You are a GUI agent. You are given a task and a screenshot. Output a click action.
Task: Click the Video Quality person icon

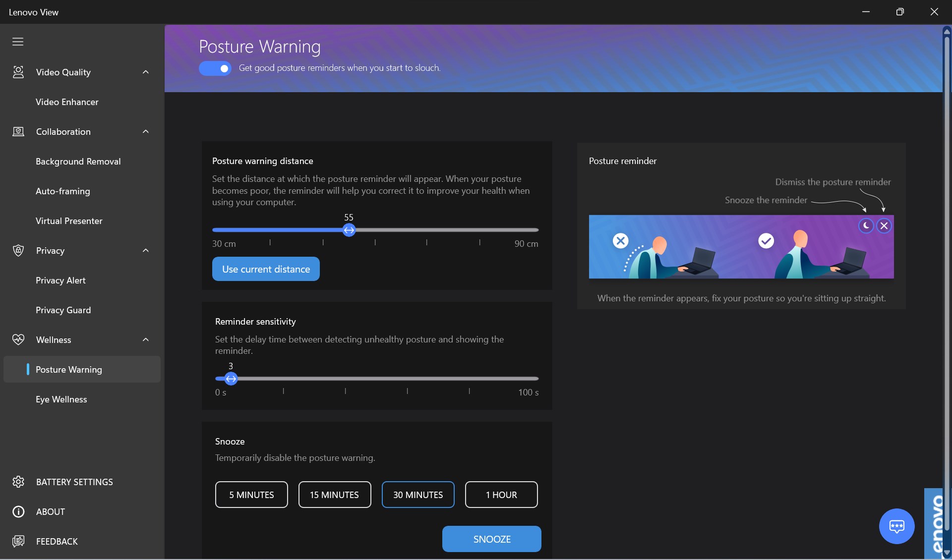click(18, 72)
